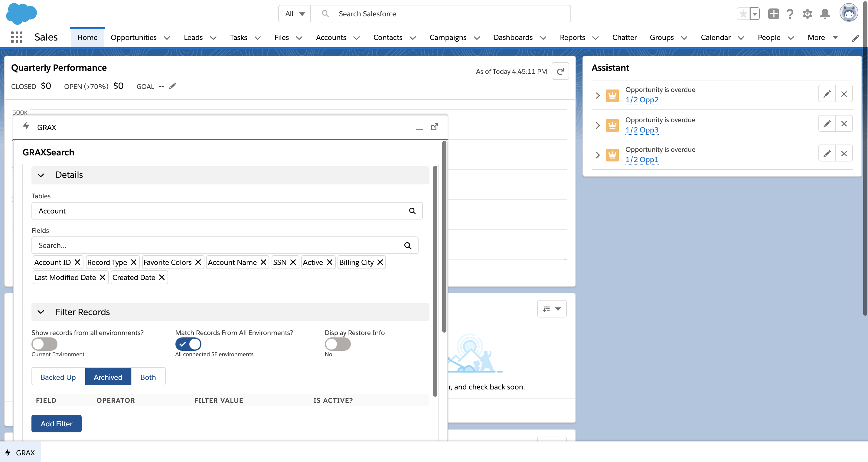Click the Add Filter button
This screenshot has width=868, height=462.
click(56, 424)
